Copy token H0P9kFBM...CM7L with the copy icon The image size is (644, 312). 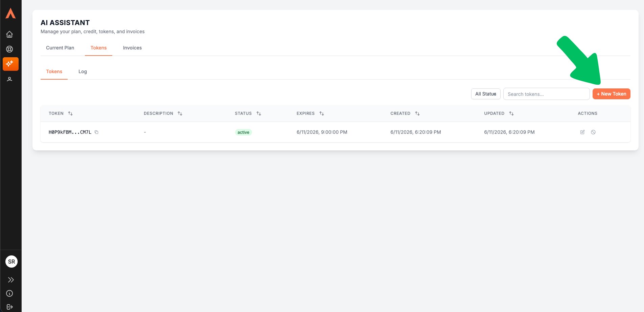pos(96,132)
